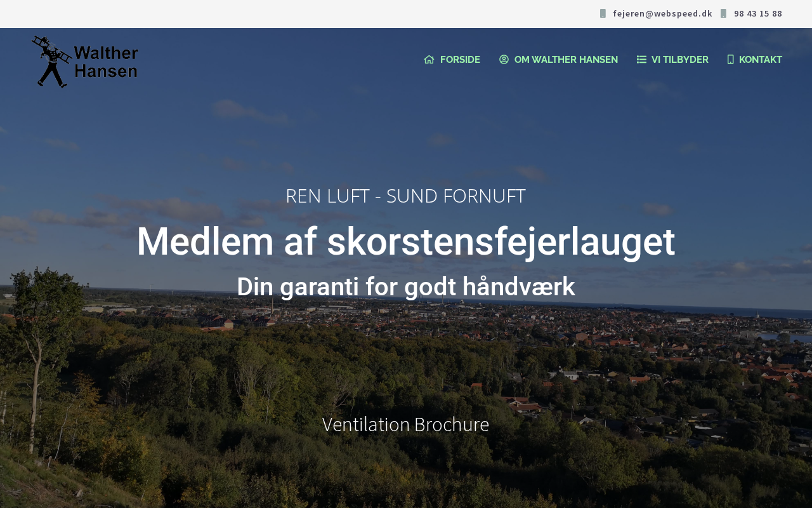Click the phone icon next to 98 43 15 88
Viewport: 812px width, 508px height.
coord(723,13)
